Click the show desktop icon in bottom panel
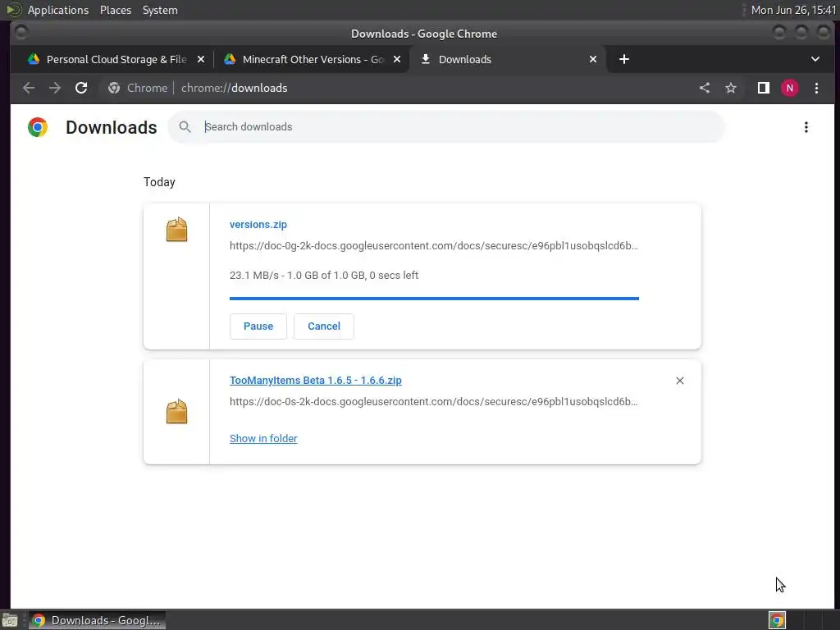 [x=10, y=621]
